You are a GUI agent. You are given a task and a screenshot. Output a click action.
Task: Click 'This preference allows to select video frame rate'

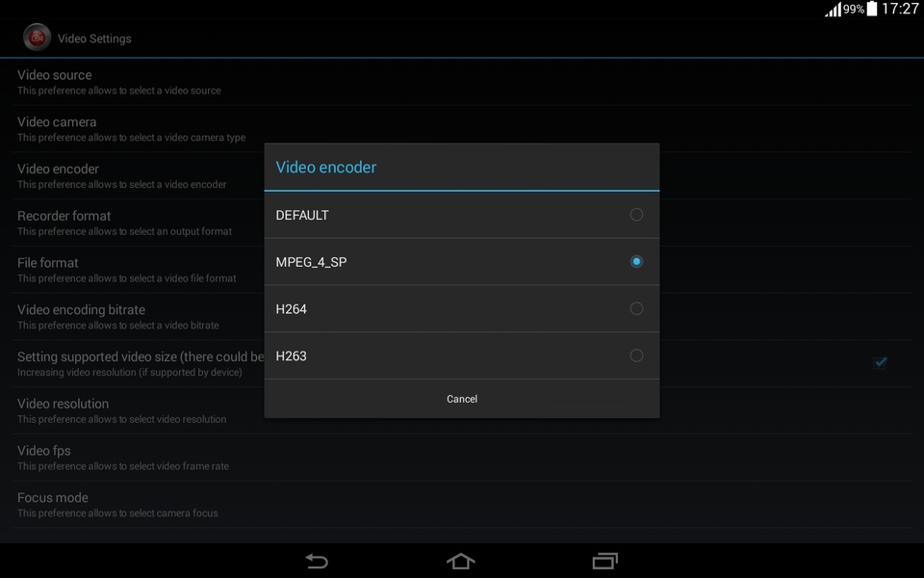123,466
